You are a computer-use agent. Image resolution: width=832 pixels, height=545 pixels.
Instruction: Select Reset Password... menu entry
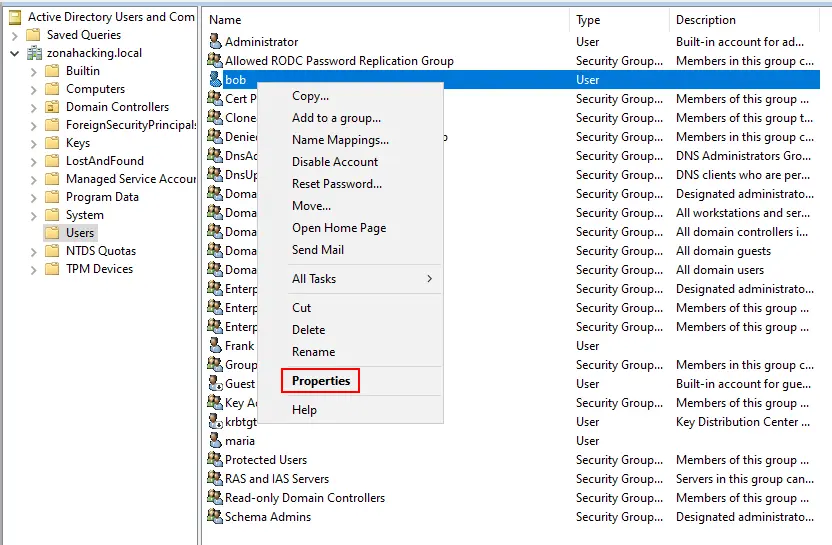337,184
